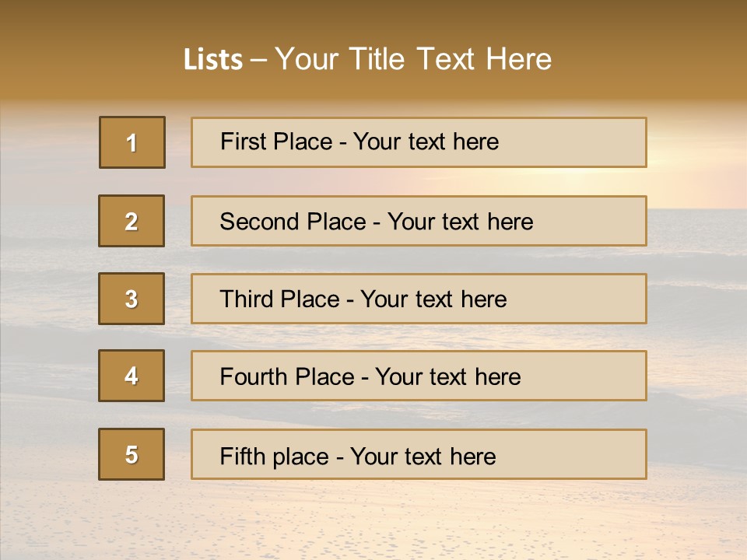Click the number 1 box
This screenshot has width=747, height=560.
tap(132, 142)
